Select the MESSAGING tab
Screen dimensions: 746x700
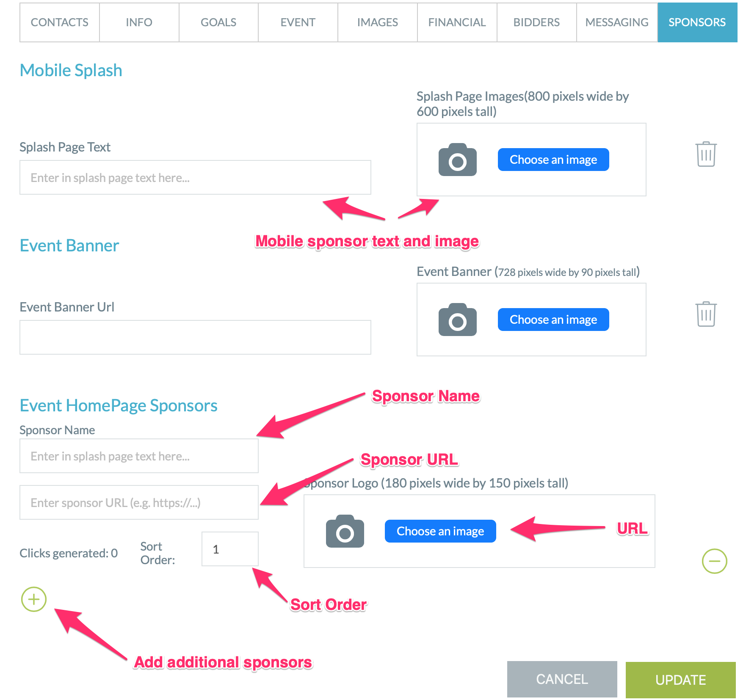click(617, 22)
